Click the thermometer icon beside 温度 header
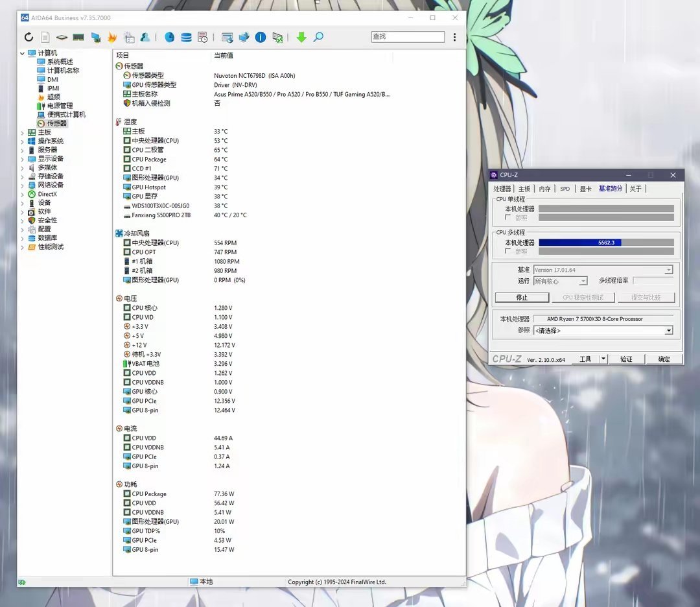 119,121
